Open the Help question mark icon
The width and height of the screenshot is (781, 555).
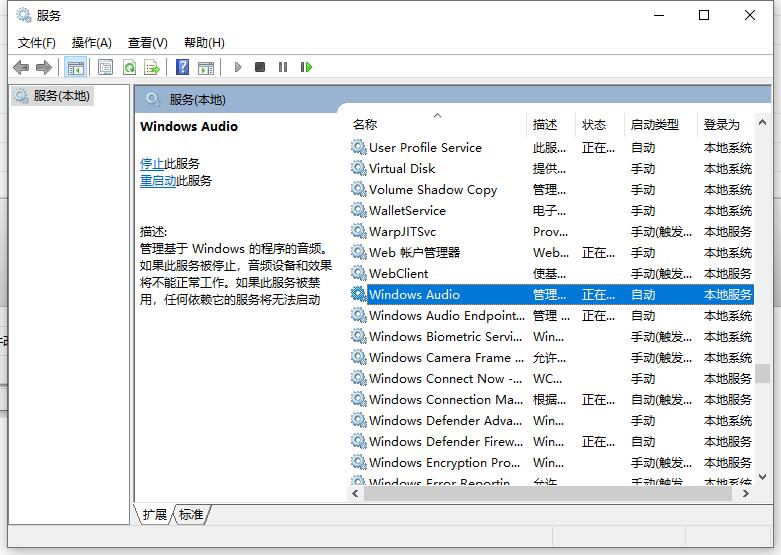coord(182,67)
